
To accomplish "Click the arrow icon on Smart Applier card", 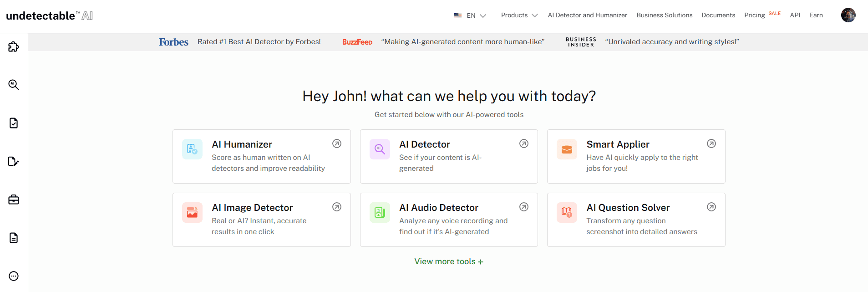I will point(711,143).
